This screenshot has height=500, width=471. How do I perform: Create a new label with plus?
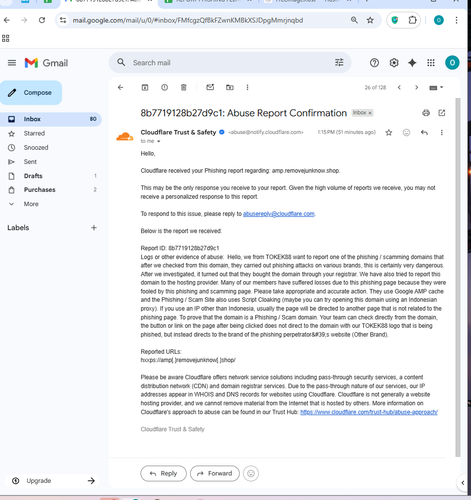click(x=94, y=228)
